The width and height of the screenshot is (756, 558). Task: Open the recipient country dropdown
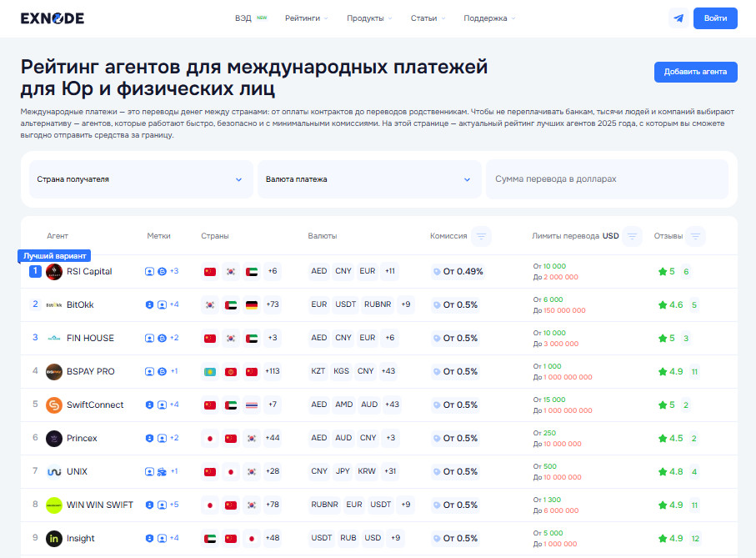(x=139, y=179)
